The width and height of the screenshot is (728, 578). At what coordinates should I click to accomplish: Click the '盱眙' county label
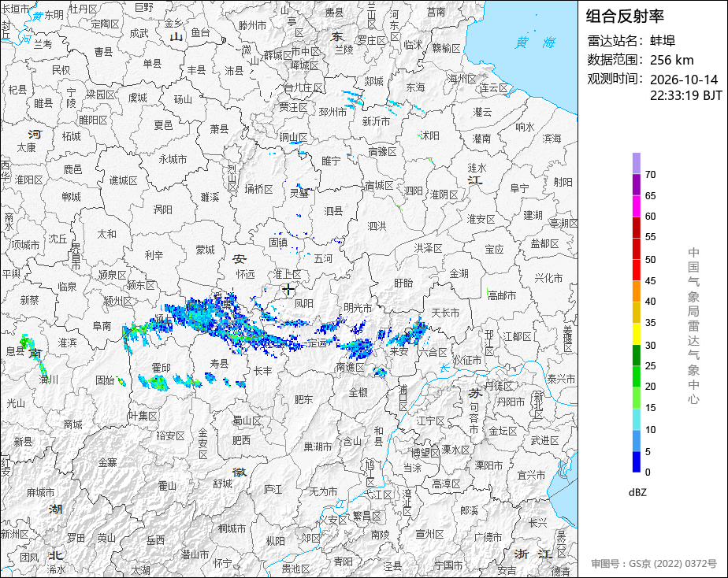403,283
